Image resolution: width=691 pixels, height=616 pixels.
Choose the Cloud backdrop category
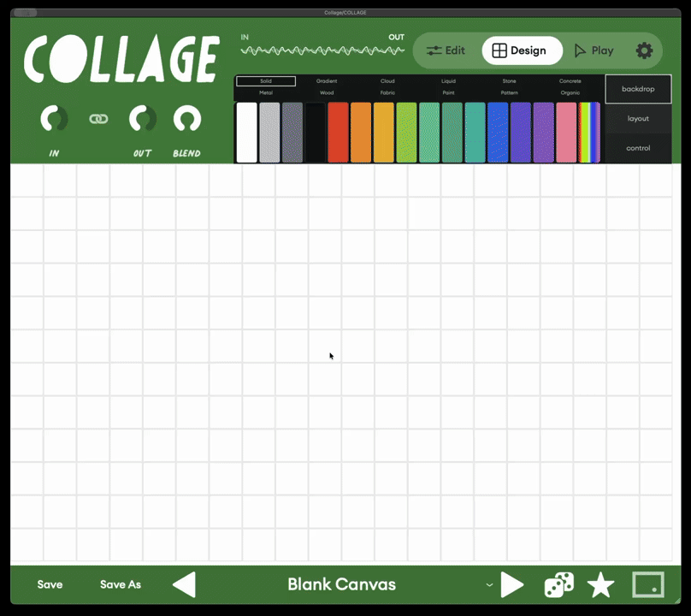tap(387, 81)
